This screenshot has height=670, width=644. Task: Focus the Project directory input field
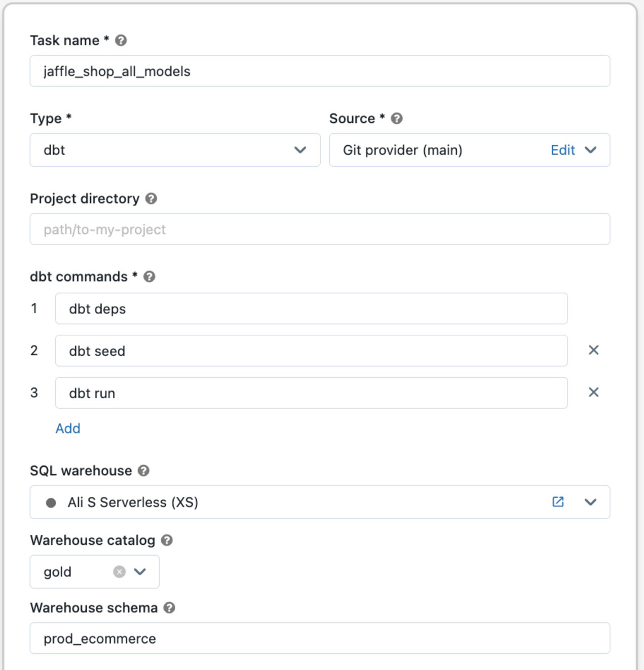click(x=320, y=229)
